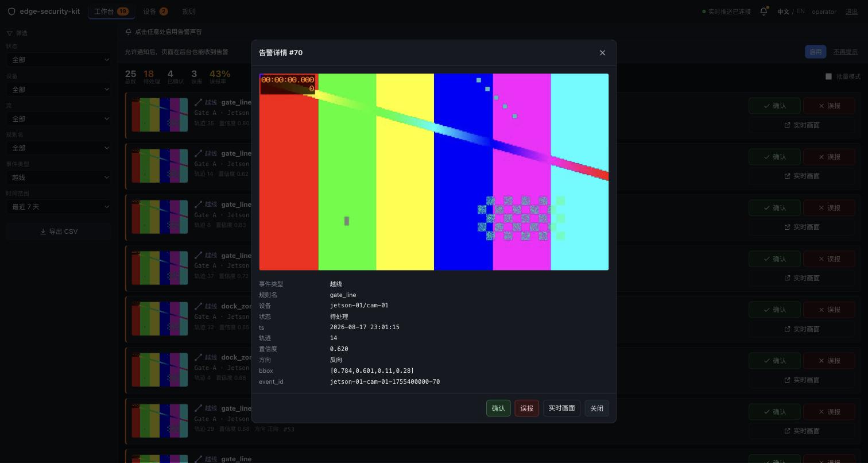The width and height of the screenshot is (868, 463).
Task: Click the edge-security-kit shield logo
Action: 11,11
